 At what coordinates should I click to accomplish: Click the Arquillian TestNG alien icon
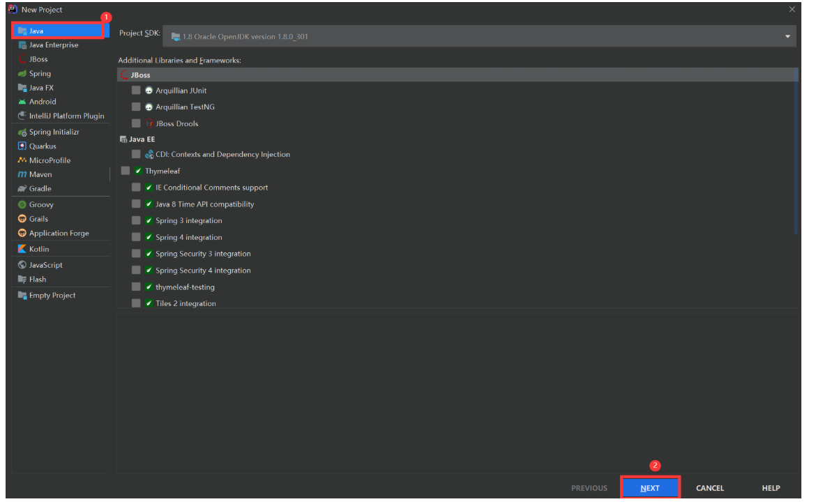pyautogui.click(x=149, y=107)
